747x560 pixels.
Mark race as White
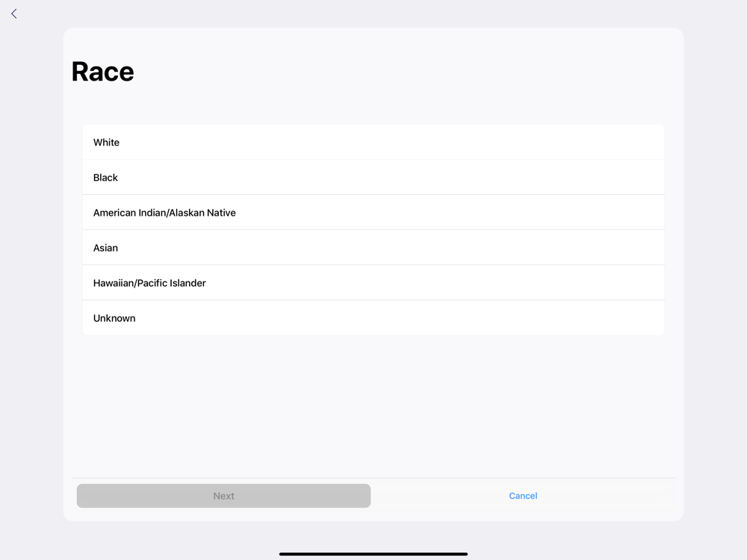point(373,143)
